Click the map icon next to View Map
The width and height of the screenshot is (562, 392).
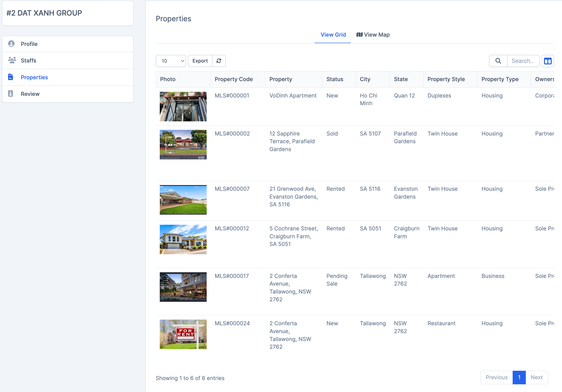coord(359,35)
